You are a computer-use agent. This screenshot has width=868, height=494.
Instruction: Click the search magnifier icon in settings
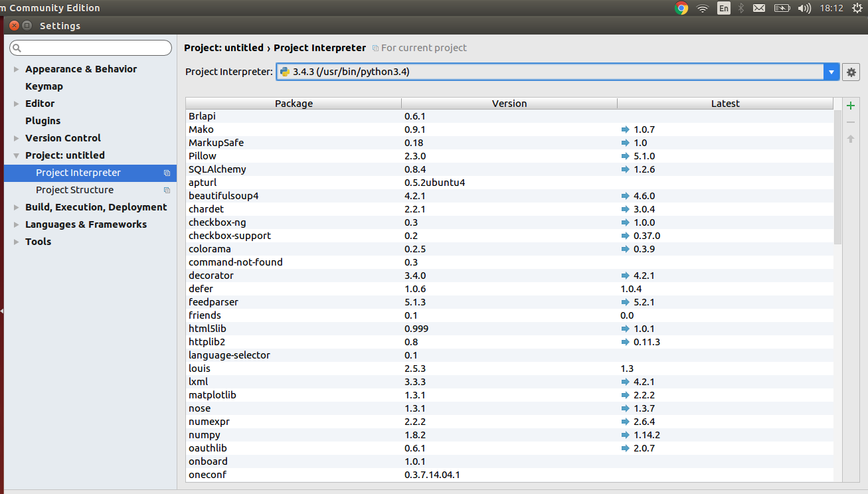pos(17,48)
